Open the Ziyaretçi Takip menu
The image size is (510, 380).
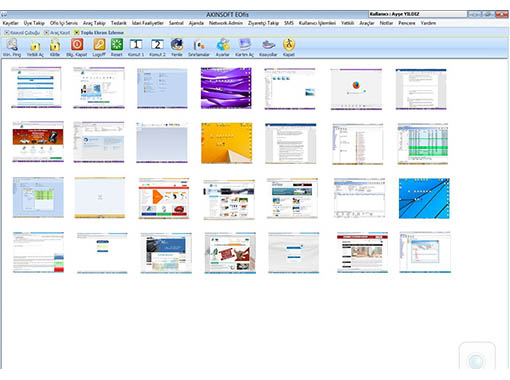(x=263, y=23)
